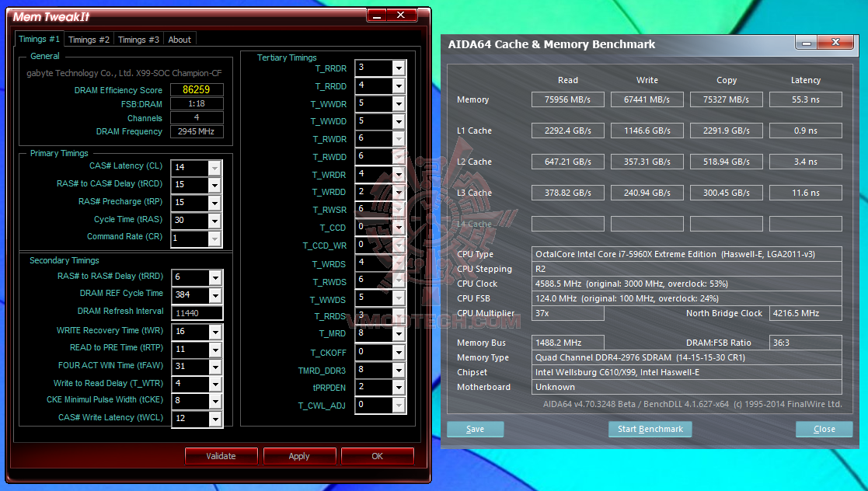Click the Validate button
Image resolution: width=868 pixels, height=491 pixels.
(x=221, y=456)
